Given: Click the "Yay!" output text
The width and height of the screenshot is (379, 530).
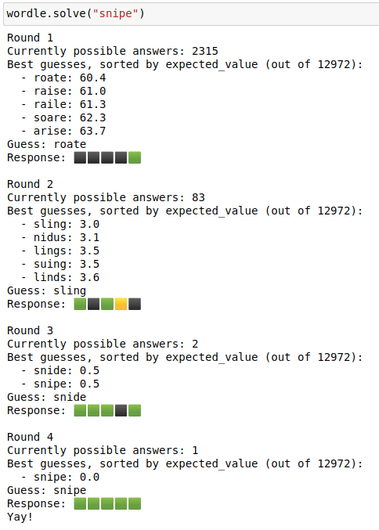Looking at the screenshot, I should coord(20,517).
